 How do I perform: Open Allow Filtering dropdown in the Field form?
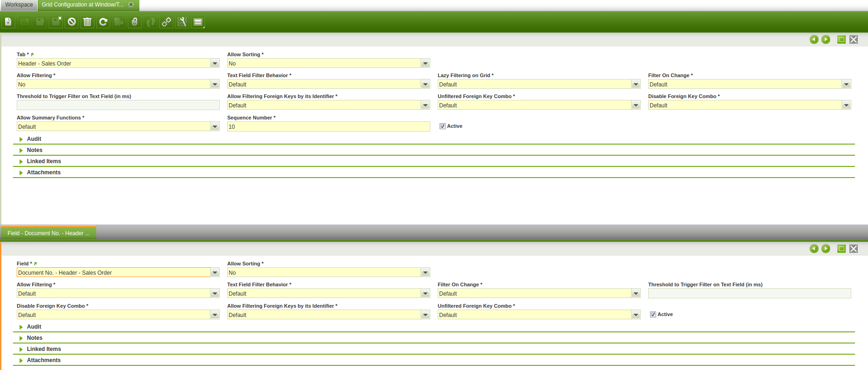point(215,293)
